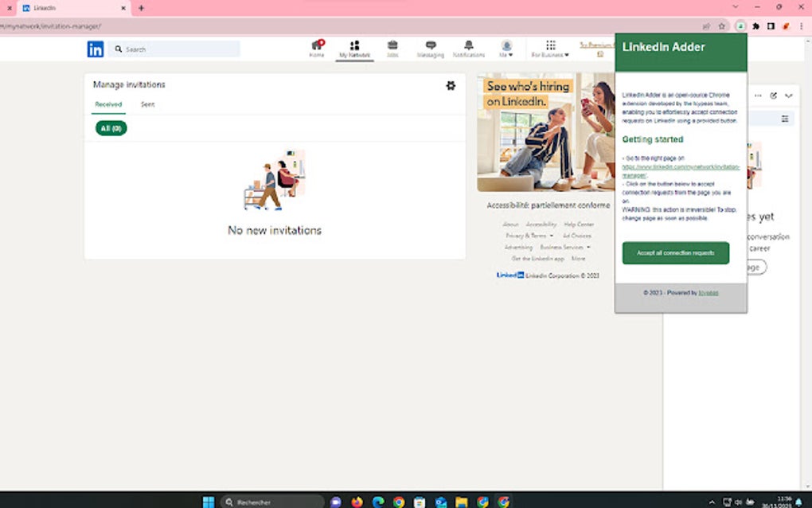Click Accept all connection requests button

(675, 252)
